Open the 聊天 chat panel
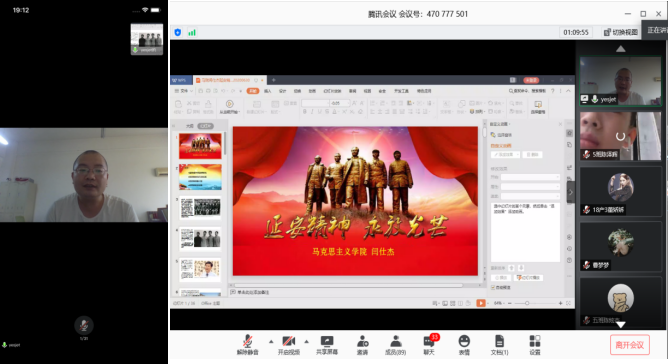 (429, 345)
